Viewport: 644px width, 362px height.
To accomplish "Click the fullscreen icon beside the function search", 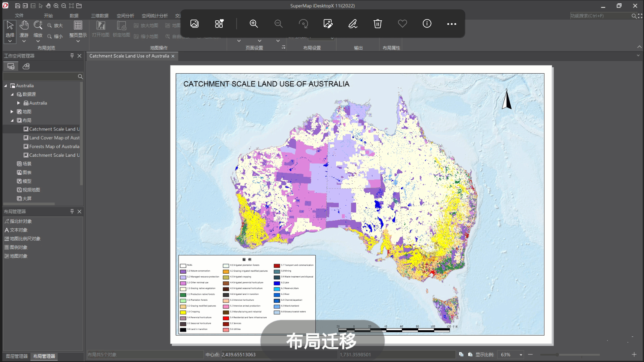I will point(640,16).
